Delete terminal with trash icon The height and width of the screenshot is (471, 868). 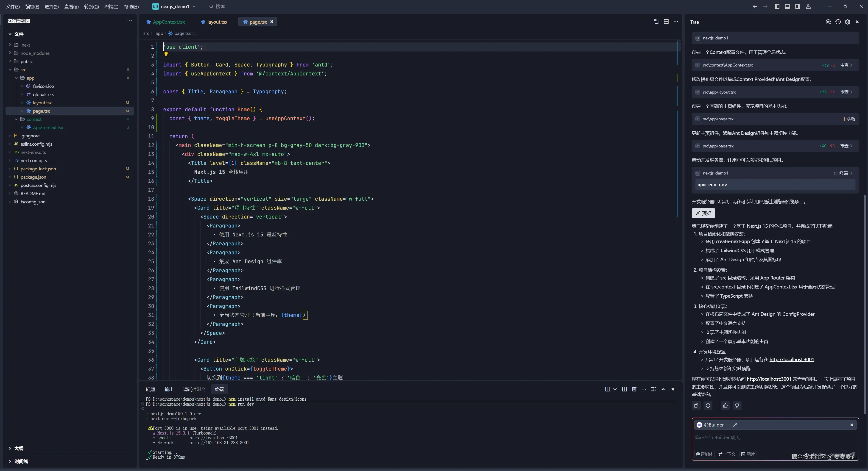coord(634,389)
